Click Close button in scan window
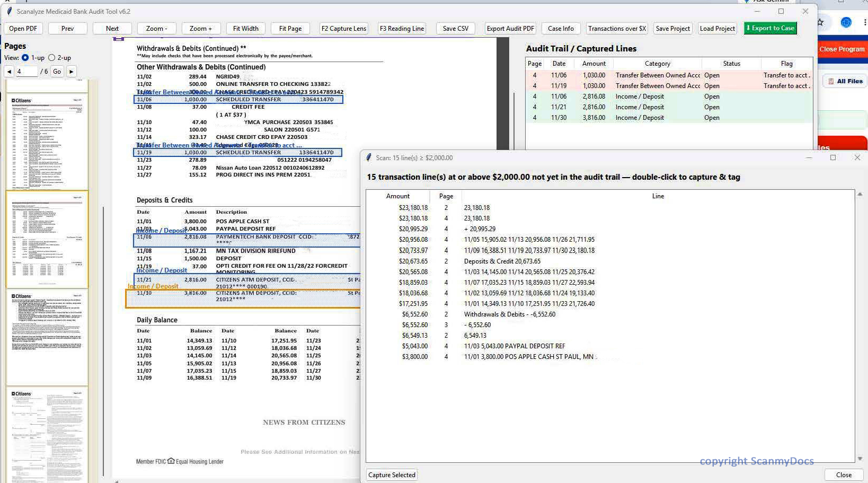868x483 pixels. [844, 475]
